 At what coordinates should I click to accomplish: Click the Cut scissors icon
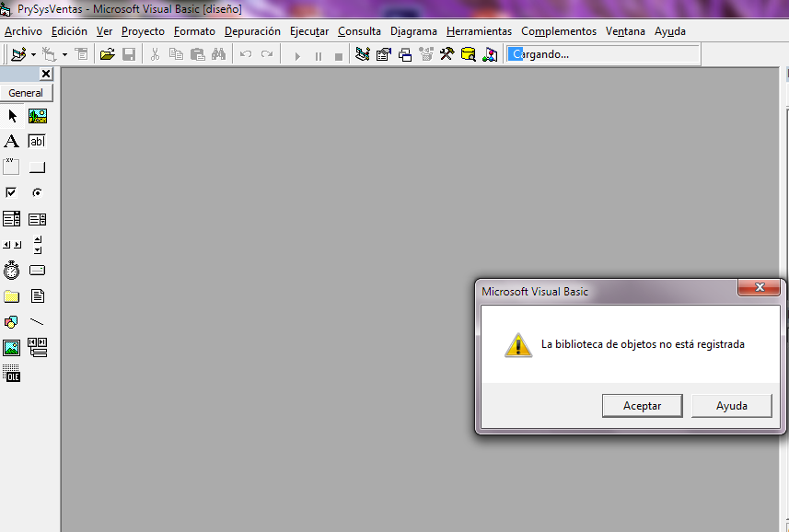click(155, 53)
